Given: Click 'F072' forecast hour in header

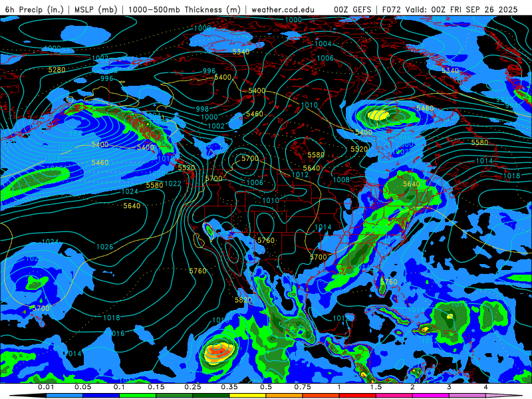Looking at the screenshot, I should click(x=392, y=9).
